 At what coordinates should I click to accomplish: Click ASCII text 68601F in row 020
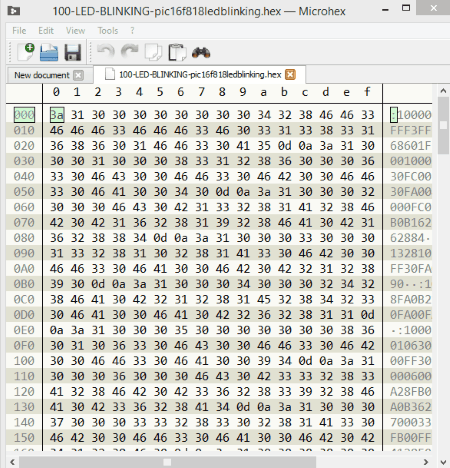411,146
